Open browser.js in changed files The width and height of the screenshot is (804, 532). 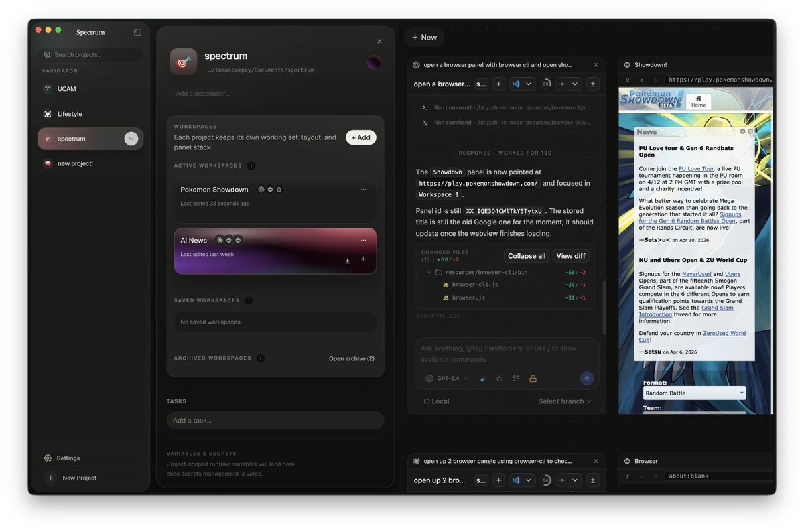pos(468,297)
